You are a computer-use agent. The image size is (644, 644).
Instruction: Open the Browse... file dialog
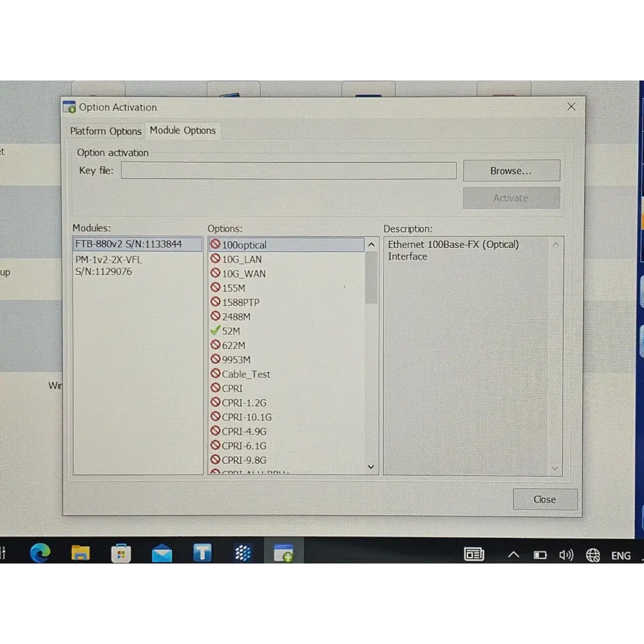click(511, 171)
